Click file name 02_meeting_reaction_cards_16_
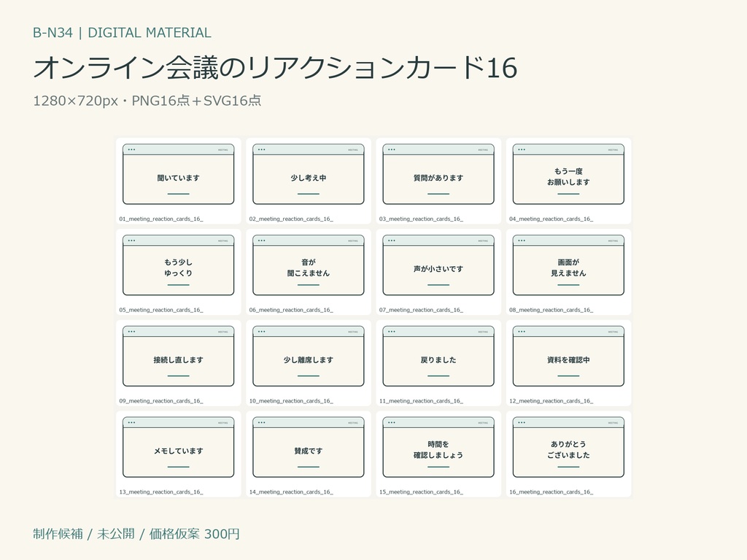This screenshot has height=560, width=747. point(291,219)
